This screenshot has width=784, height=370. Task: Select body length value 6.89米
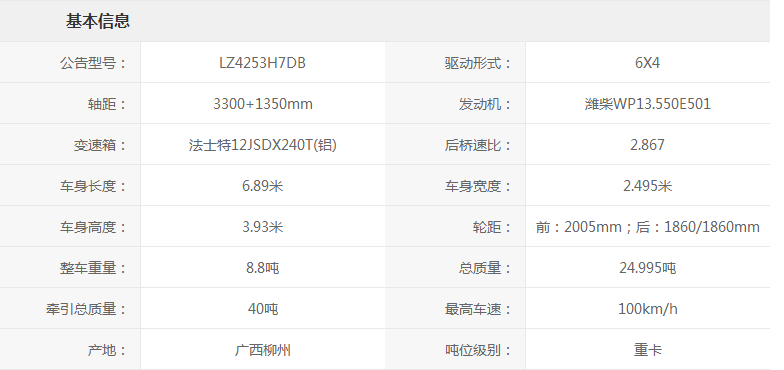pyautogui.click(x=263, y=186)
